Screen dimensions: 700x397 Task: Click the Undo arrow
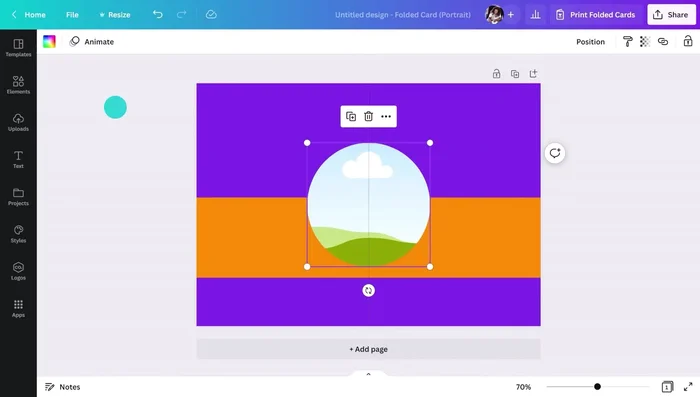158,14
